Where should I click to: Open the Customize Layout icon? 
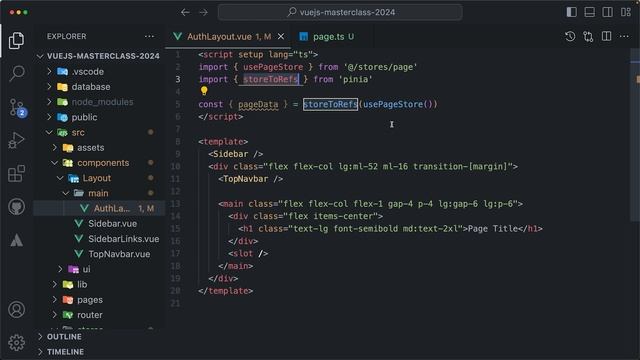pos(626,12)
